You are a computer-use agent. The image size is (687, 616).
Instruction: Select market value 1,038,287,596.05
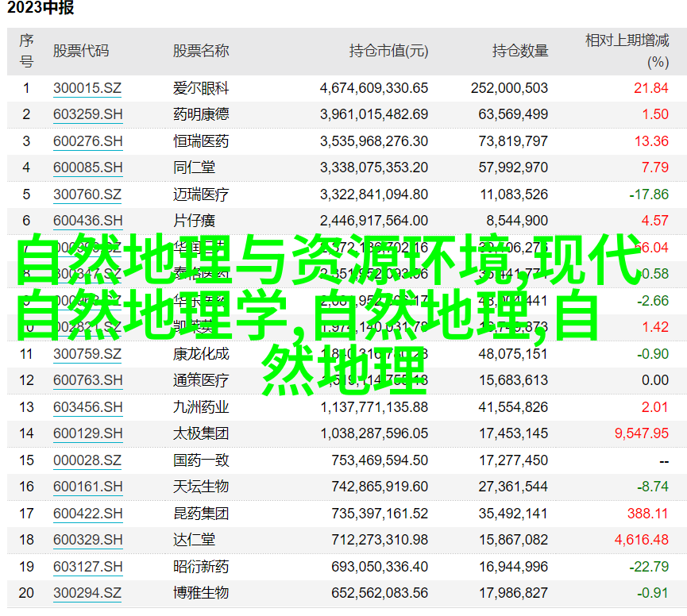[374, 434]
